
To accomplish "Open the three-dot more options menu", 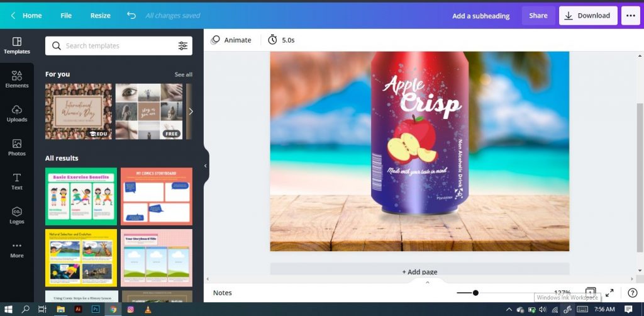I will pos(630,16).
